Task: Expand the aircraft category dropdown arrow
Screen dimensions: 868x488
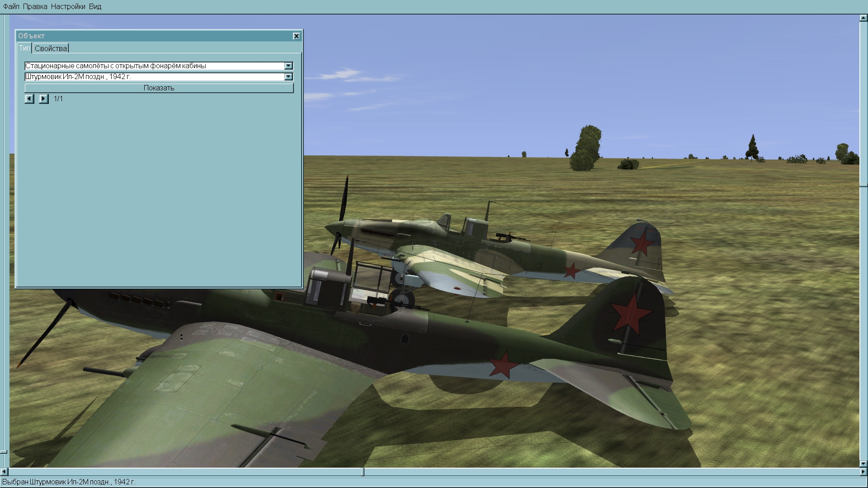Action: coord(288,66)
